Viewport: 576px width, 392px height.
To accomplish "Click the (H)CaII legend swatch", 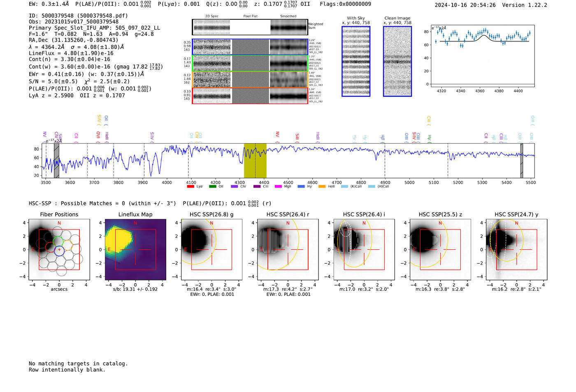I will coord(372,186).
